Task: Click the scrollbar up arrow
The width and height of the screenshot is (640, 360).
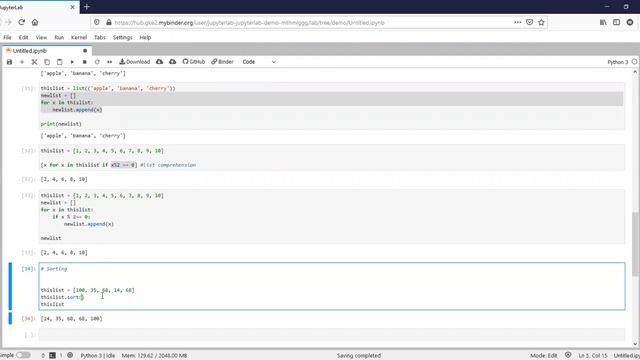Action: pyautogui.click(x=635, y=72)
